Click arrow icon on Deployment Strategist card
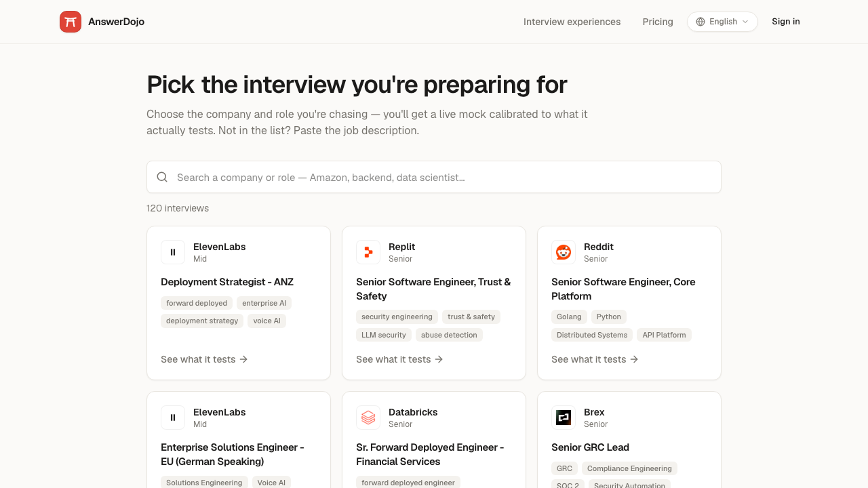Screen dimensions: 868x488 (243, 359)
